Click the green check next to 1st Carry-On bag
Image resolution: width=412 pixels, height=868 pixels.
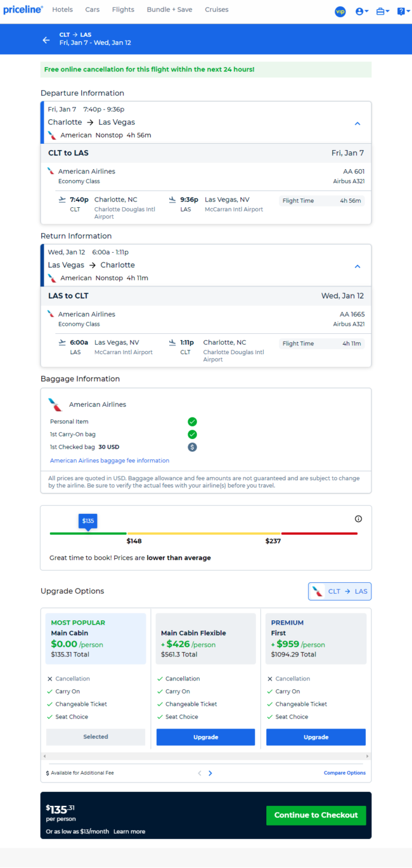tap(192, 435)
